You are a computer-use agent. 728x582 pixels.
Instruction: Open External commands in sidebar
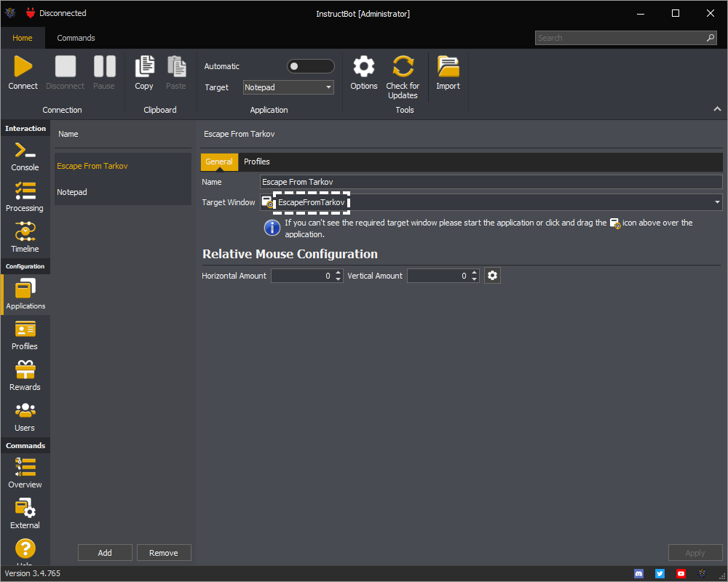(25, 514)
